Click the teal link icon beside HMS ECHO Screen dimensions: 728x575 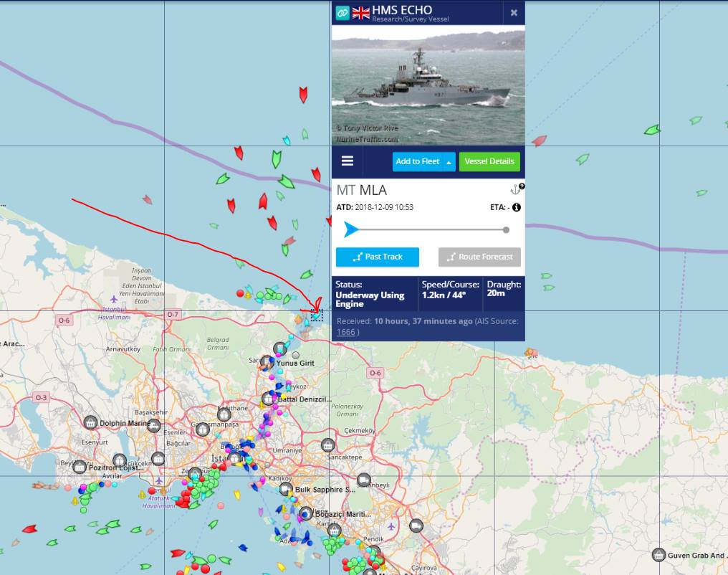(343, 13)
